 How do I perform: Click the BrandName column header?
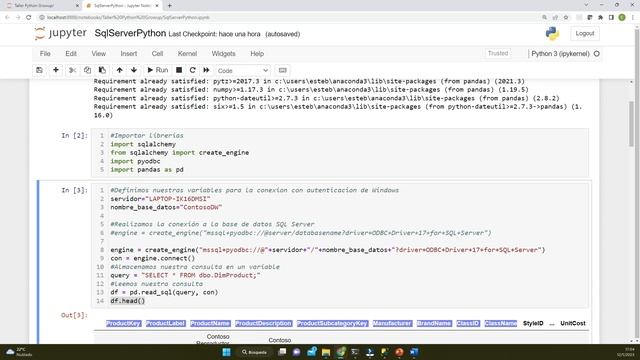[x=434, y=323]
